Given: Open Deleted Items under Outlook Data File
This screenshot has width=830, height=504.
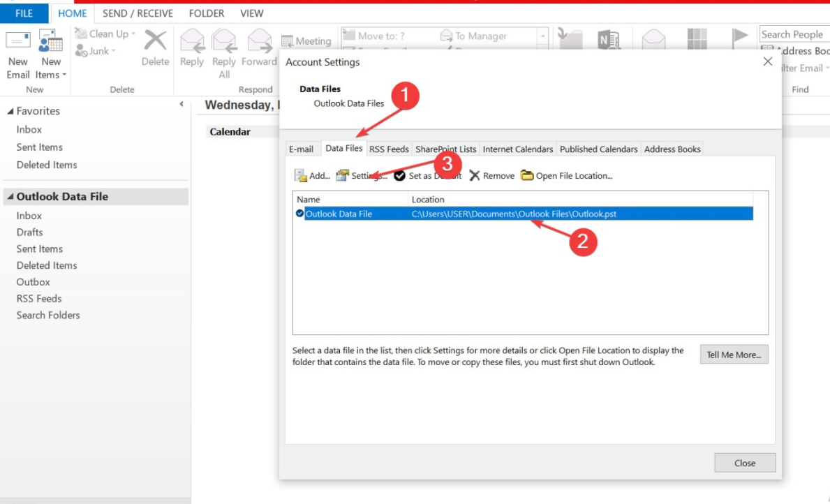Looking at the screenshot, I should click(47, 265).
